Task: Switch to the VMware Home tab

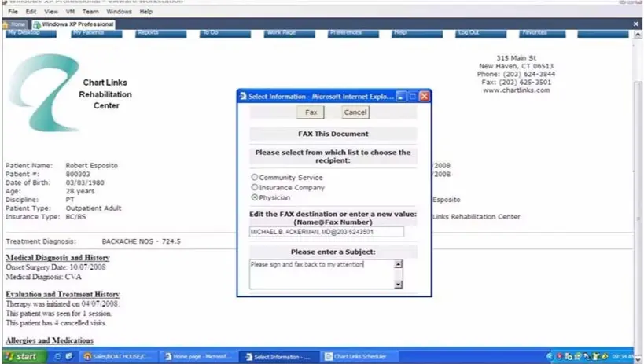Action: pyautogui.click(x=15, y=24)
